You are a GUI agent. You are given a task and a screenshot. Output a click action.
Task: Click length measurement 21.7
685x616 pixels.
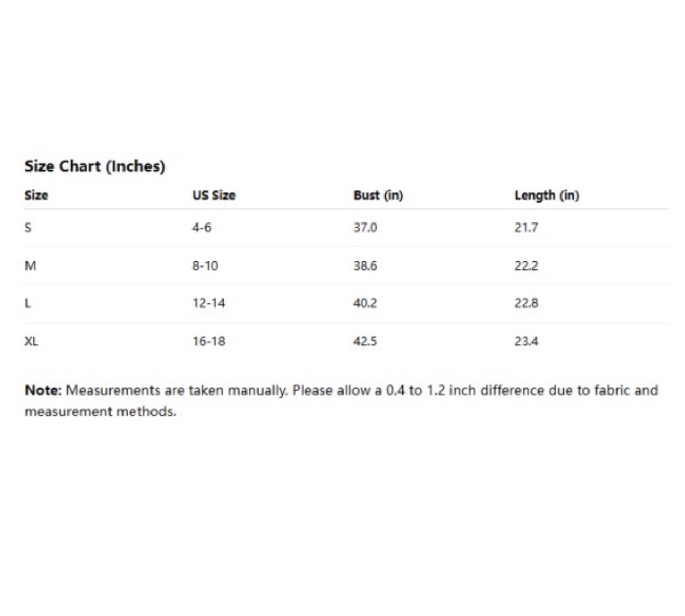[526, 228]
